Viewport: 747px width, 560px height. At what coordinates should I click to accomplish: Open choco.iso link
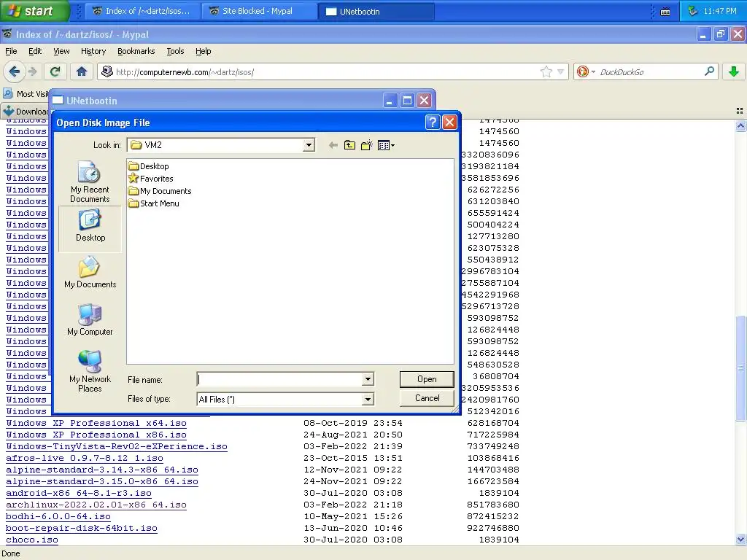click(32, 540)
